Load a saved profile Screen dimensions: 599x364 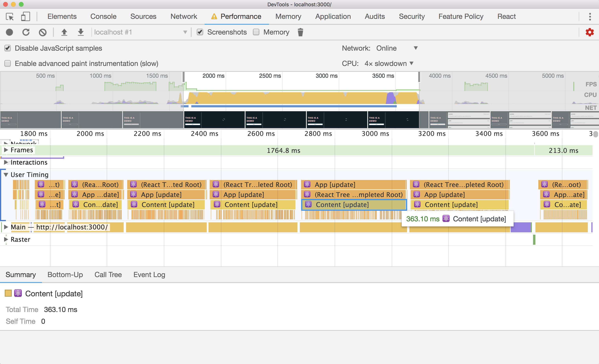pyautogui.click(x=64, y=32)
